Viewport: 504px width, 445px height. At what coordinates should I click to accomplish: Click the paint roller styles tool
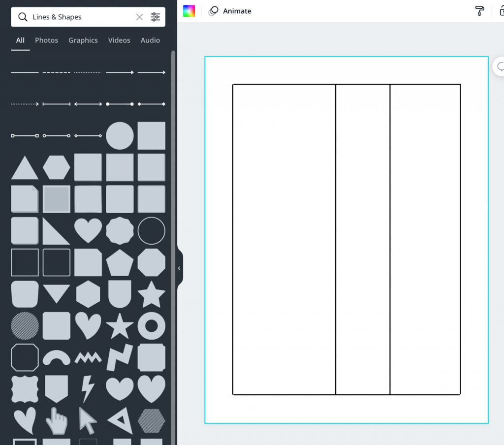pyautogui.click(x=480, y=11)
